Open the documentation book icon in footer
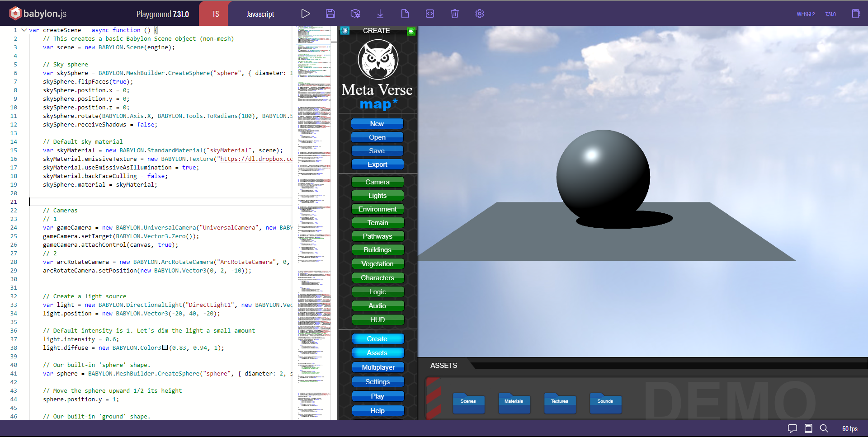The height and width of the screenshot is (437, 868). tap(808, 428)
